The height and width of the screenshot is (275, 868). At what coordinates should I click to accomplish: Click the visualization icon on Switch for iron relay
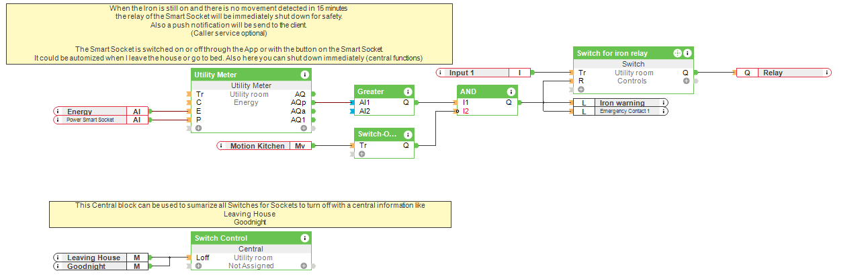677,53
